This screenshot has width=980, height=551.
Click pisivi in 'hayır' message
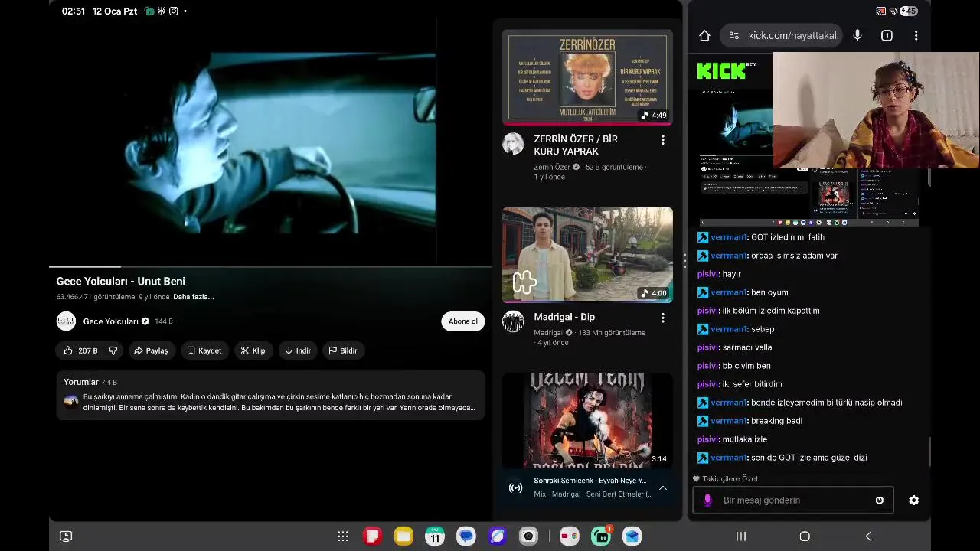[x=708, y=274]
